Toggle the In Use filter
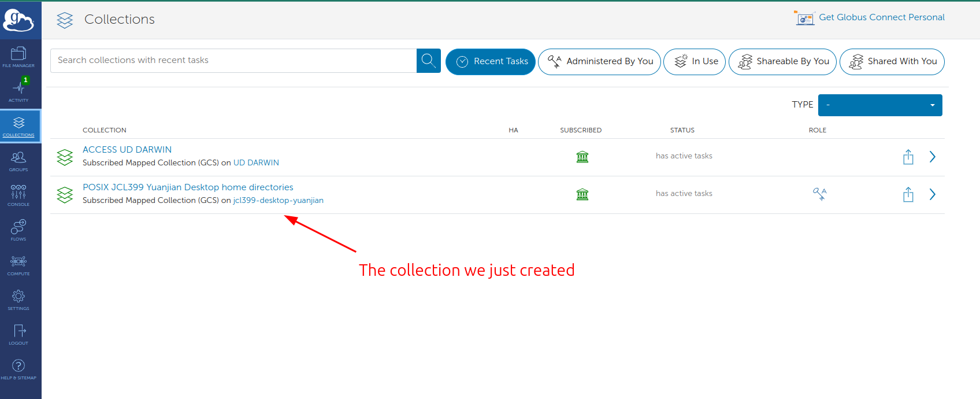This screenshot has width=980, height=399. click(695, 61)
